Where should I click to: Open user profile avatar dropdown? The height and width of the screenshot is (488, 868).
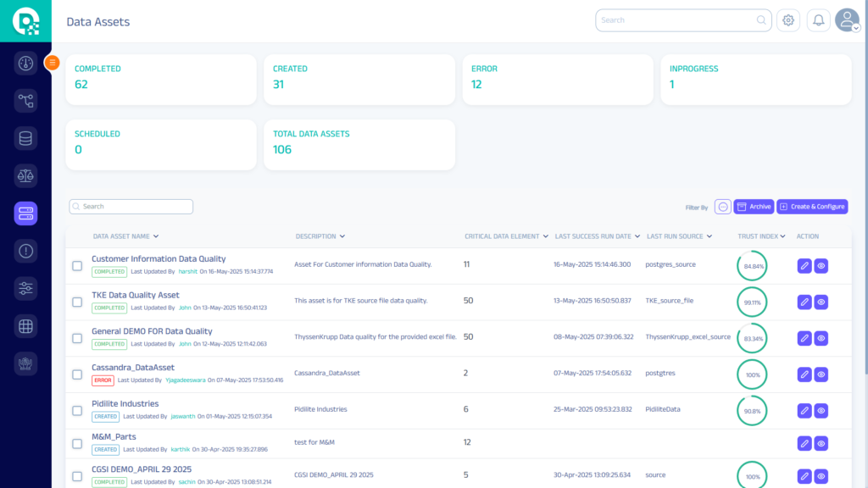point(847,20)
